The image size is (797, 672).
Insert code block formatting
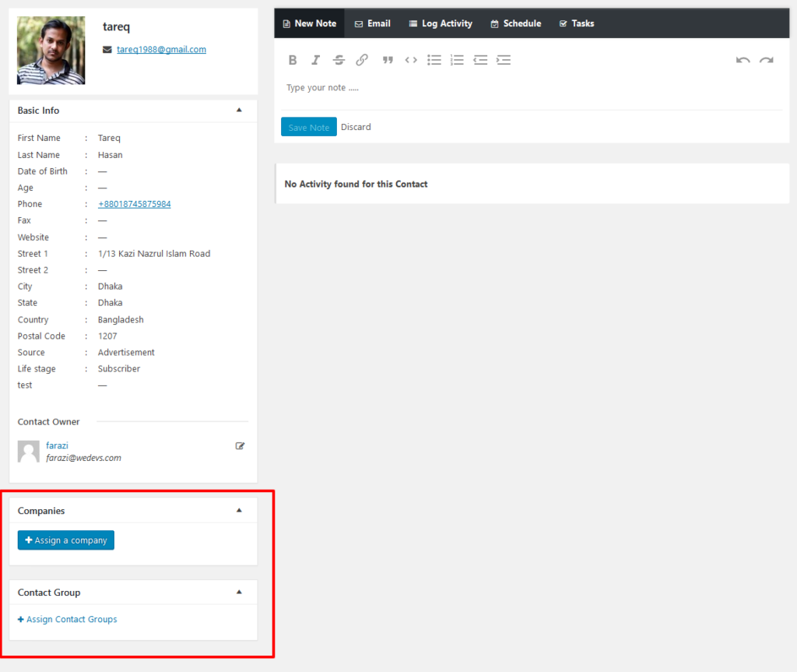[x=410, y=60]
